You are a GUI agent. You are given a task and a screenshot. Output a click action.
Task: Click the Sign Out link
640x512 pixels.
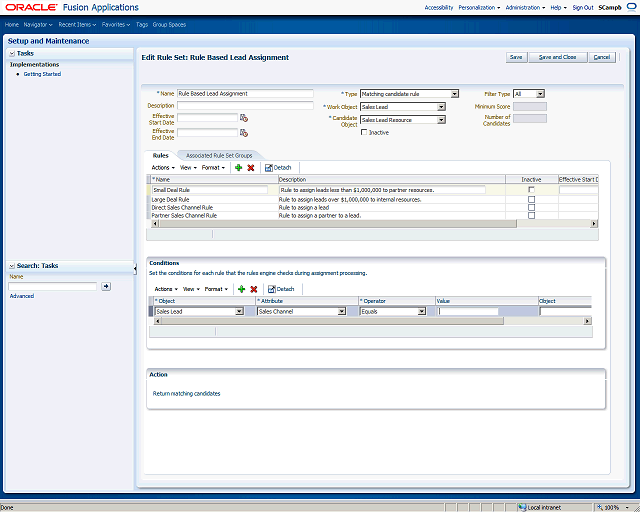pyautogui.click(x=583, y=7)
